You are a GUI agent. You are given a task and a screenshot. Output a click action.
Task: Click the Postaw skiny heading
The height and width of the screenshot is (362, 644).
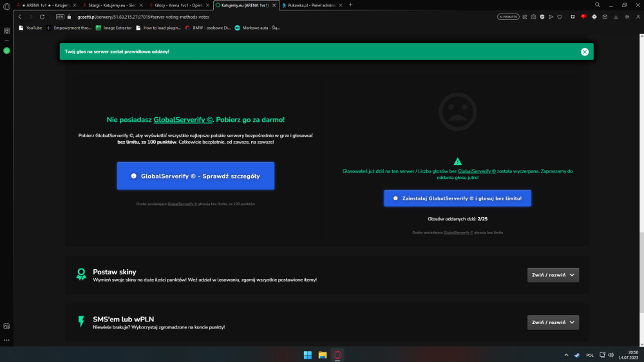(115, 272)
